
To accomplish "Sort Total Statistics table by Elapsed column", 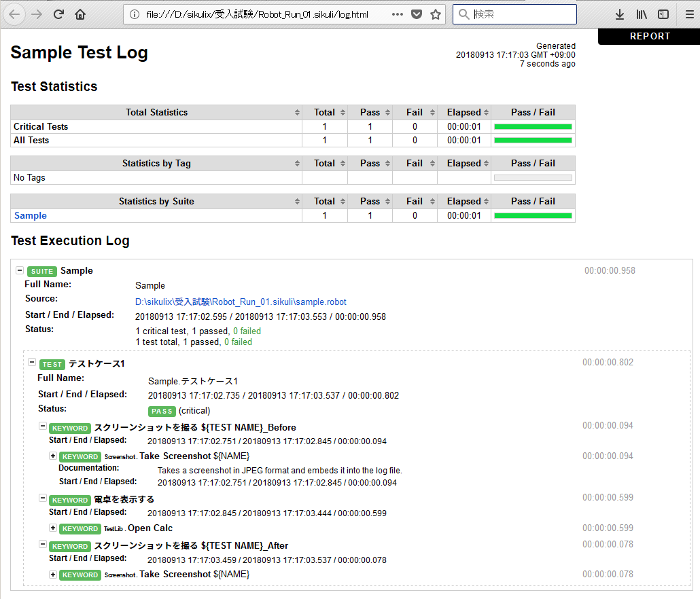I will (464, 112).
